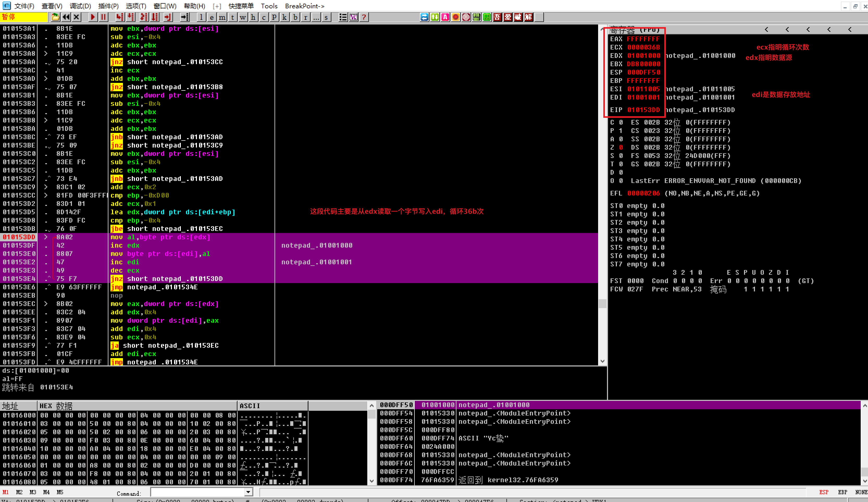Viewport: 868px width, 502px height.
Task: Click the Open file folder icon
Action: [55, 17]
